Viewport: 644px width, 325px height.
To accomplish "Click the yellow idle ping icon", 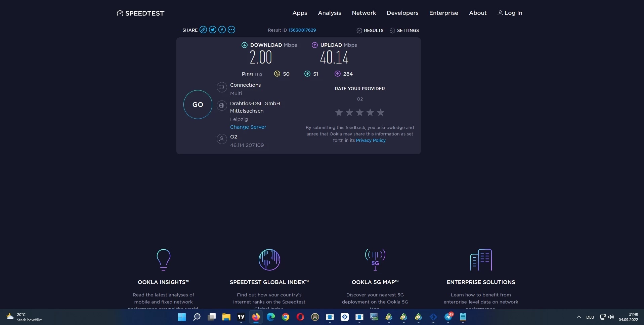I will pos(277,74).
